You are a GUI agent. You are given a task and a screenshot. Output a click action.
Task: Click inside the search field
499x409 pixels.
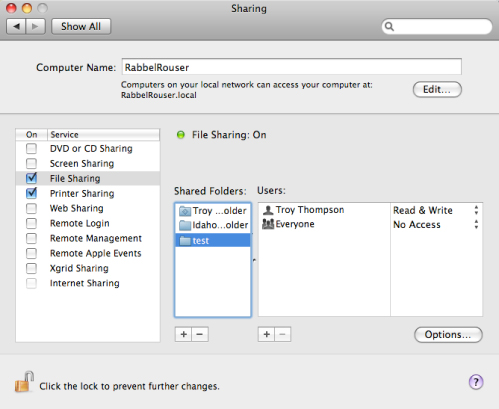tap(437, 26)
